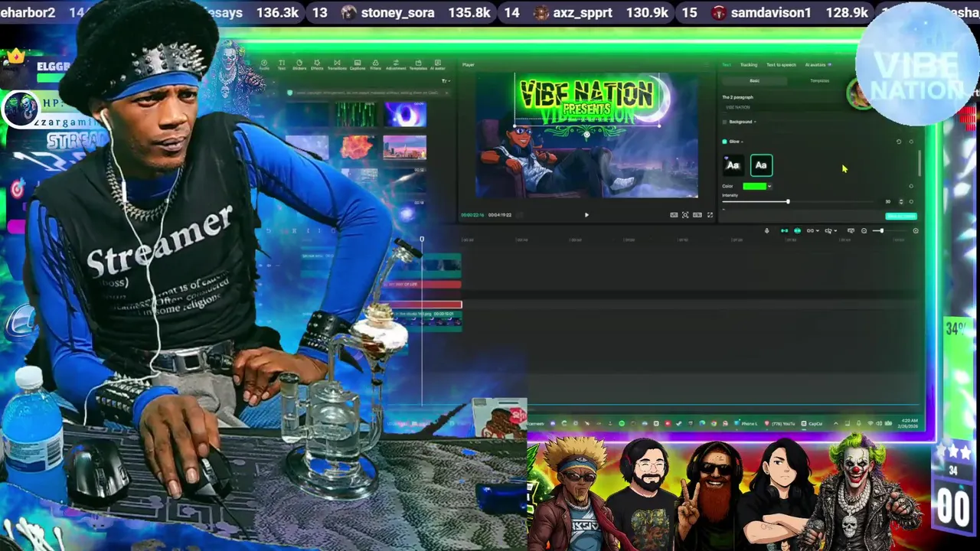Dismiss the copyright notice with X
The width and height of the screenshot is (980, 551).
tap(446, 93)
